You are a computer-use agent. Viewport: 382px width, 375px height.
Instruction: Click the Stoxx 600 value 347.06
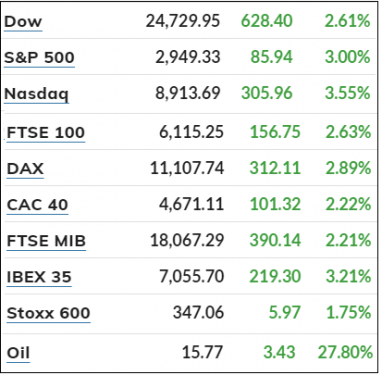(x=198, y=313)
